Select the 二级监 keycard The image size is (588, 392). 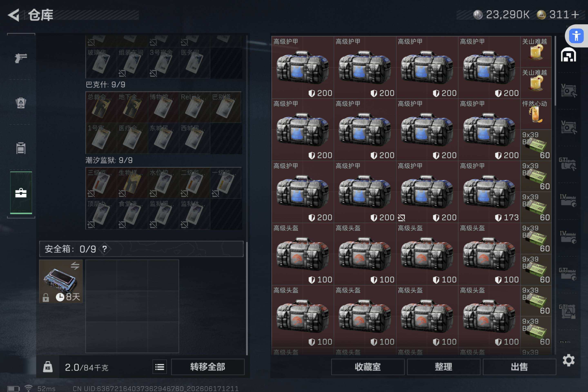point(195,183)
